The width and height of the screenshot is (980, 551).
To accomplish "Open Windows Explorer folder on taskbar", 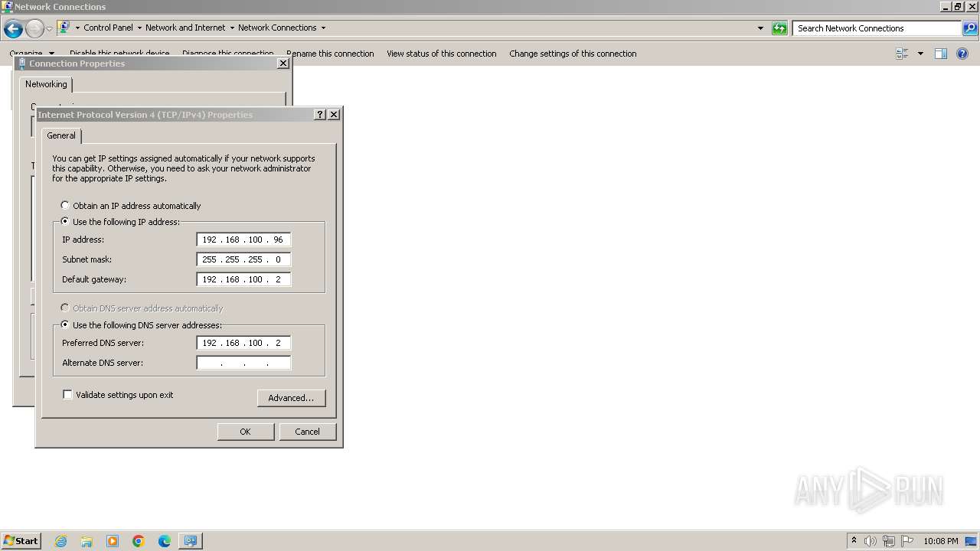I will [x=87, y=541].
